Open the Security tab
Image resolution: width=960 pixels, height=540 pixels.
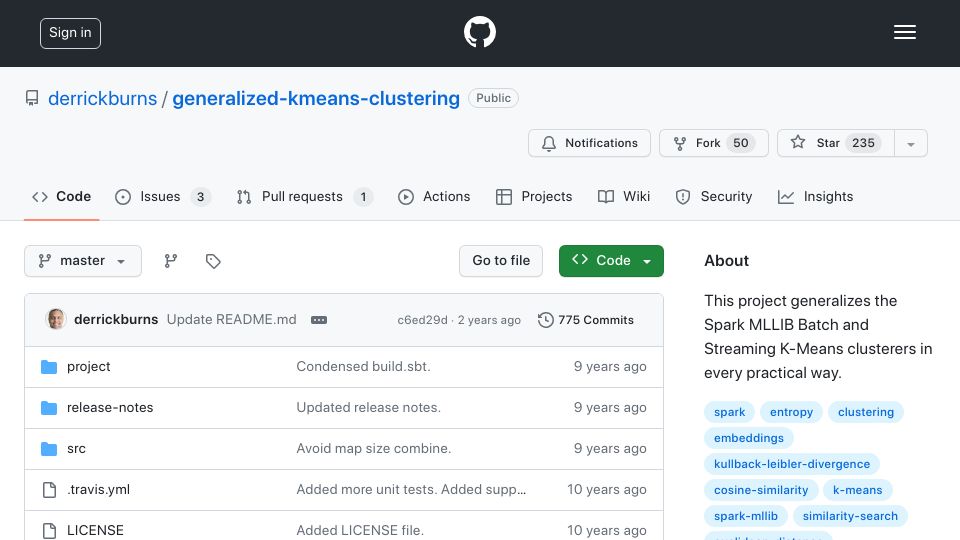[713, 197]
